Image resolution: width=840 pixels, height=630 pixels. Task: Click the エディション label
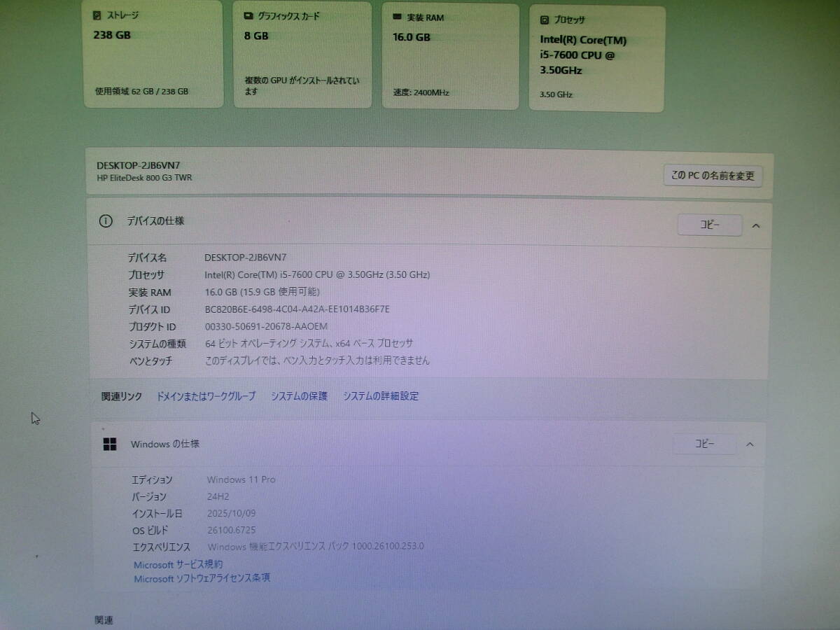pos(152,479)
